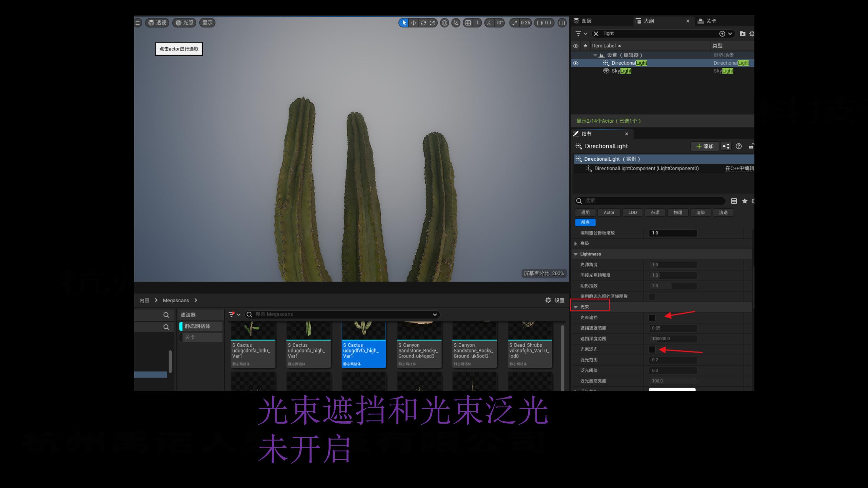Open camera speed 0.1 setting
Viewport: 868px width, 488px height.
[545, 23]
